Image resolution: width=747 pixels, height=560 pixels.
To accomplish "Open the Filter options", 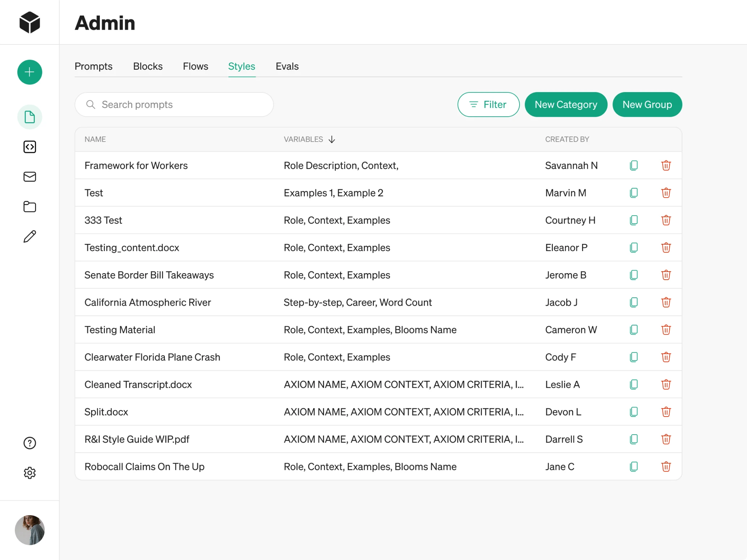I will pos(488,104).
